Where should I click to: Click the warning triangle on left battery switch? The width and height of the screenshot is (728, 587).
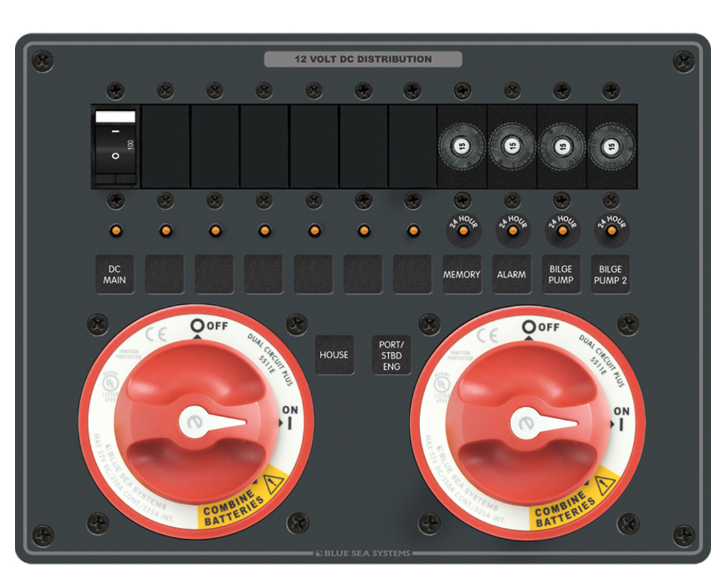coord(273,484)
